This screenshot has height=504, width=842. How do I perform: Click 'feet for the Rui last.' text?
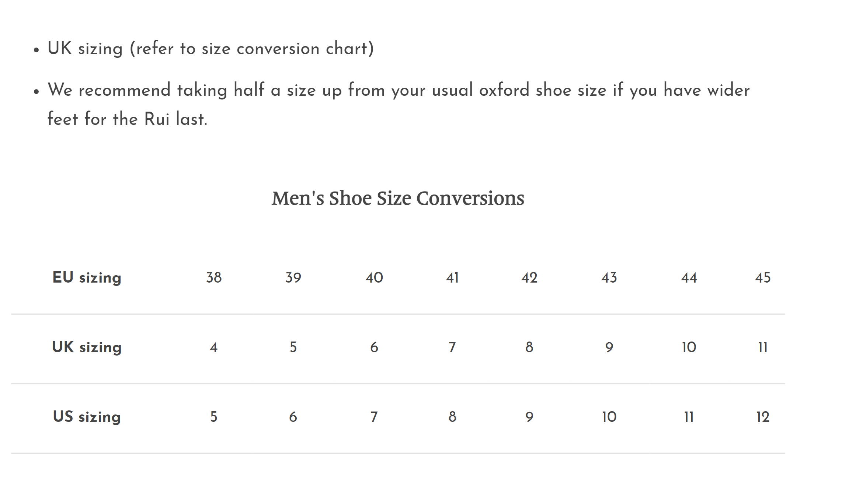128,119
